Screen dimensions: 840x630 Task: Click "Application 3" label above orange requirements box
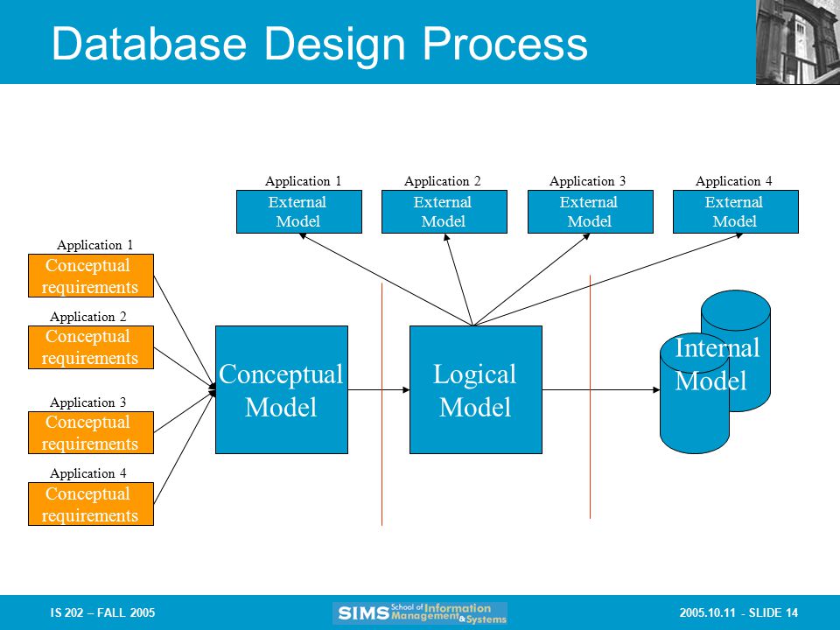[88, 402]
